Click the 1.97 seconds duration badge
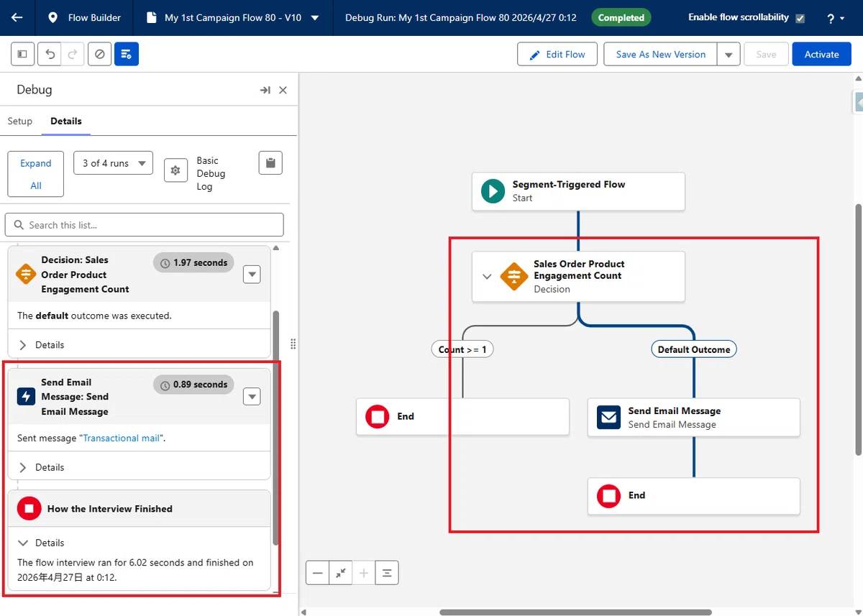Image resolution: width=863 pixels, height=616 pixels. pyautogui.click(x=194, y=262)
